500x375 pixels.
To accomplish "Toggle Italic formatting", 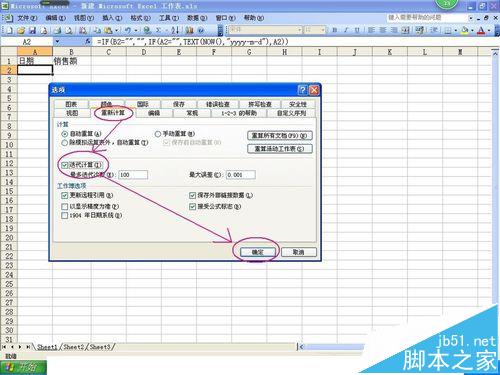I will coord(346,30).
